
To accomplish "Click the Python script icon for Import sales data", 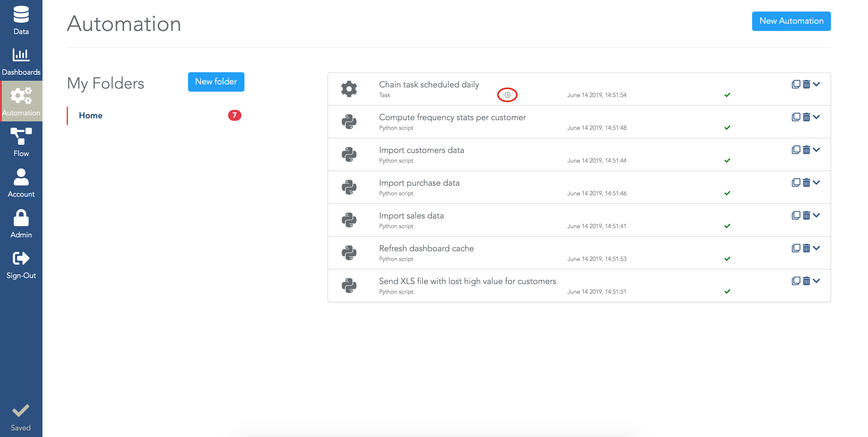I will tap(349, 220).
